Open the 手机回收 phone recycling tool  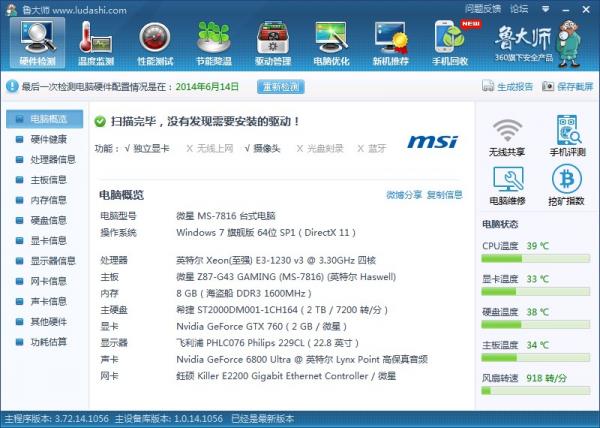(x=450, y=43)
